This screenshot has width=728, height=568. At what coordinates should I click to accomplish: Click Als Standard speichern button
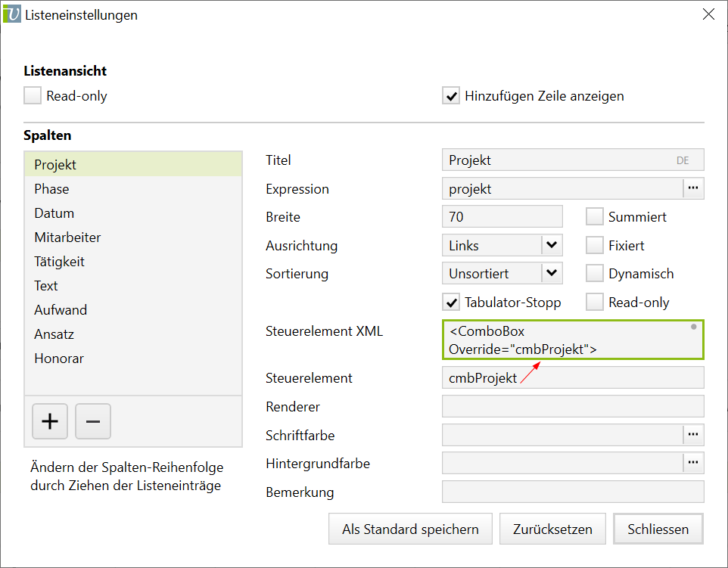410,529
